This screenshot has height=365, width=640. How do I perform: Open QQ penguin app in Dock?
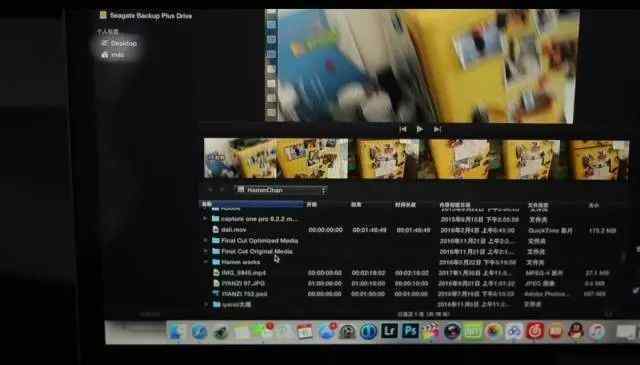point(576,331)
